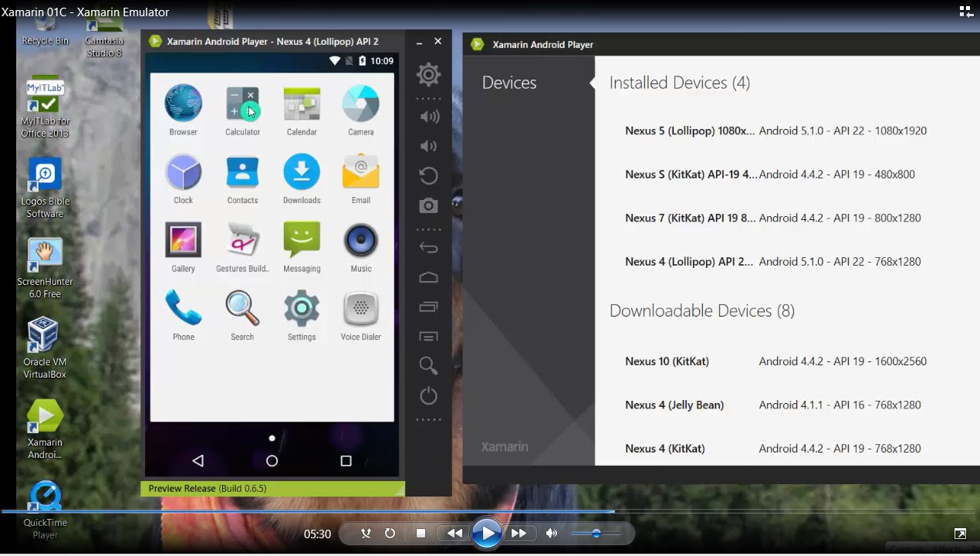Select Nexus S (KitKat) API-19 device
This screenshot has width=980, height=556.
pyautogui.click(x=770, y=175)
